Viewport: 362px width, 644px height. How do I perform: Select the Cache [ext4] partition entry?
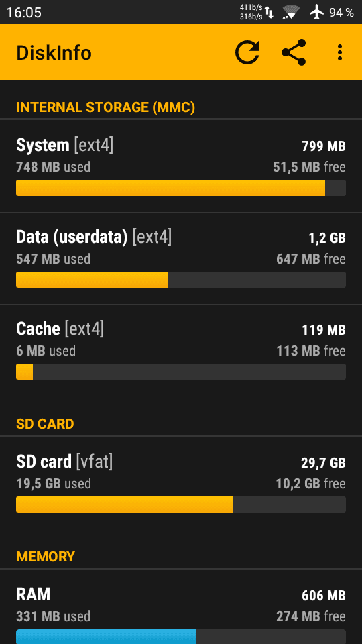[x=181, y=350]
